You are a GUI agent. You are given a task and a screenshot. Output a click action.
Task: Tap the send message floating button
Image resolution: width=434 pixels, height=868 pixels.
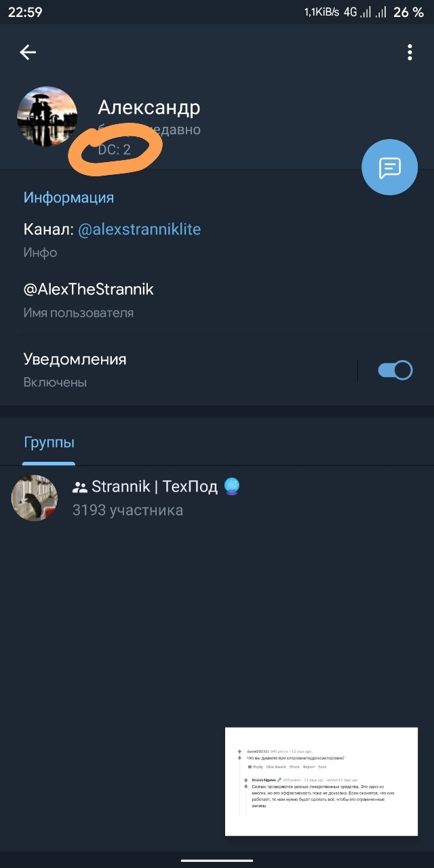pyautogui.click(x=390, y=167)
